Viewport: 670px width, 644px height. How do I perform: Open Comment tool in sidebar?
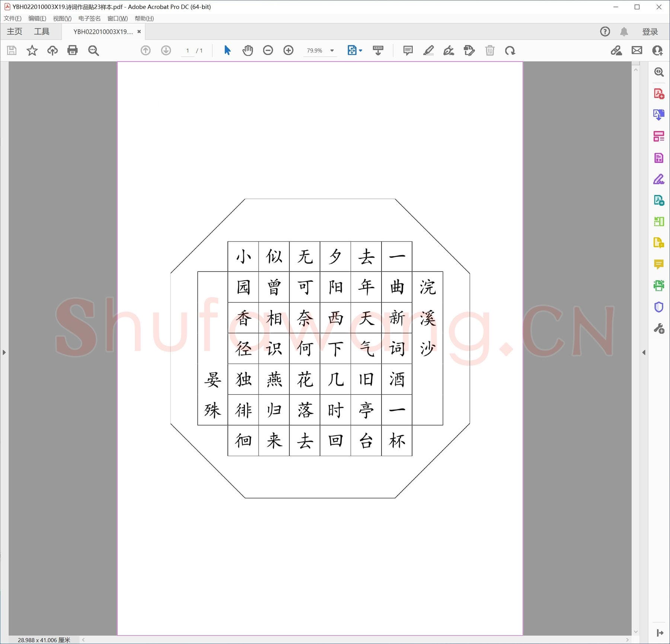[x=659, y=265]
